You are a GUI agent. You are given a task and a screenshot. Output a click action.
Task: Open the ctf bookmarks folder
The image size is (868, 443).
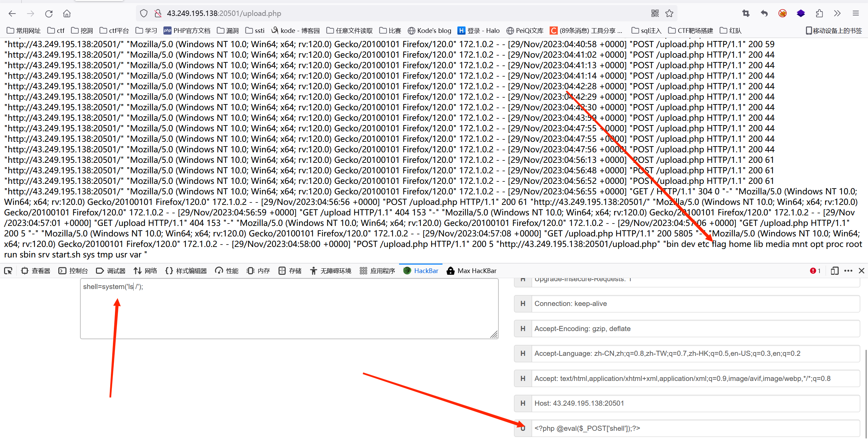pyautogui.click(x=56, y=31)
